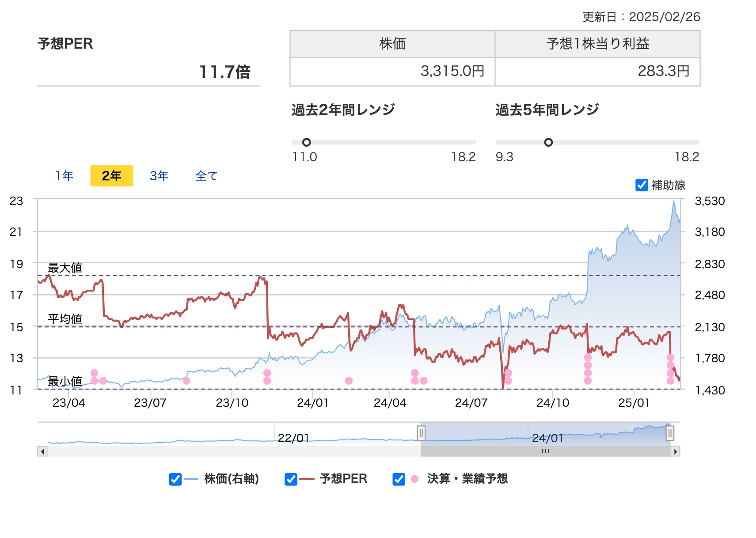Uncheck the 予想PER series checkbox
The height and width of the screenshot is (538, 756).
291,479
